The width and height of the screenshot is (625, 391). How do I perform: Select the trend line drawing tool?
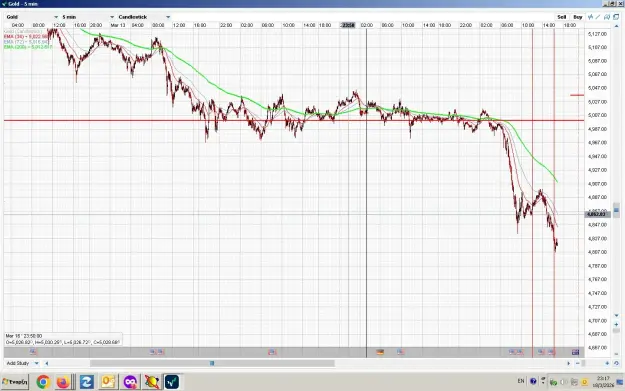point(597,17)
